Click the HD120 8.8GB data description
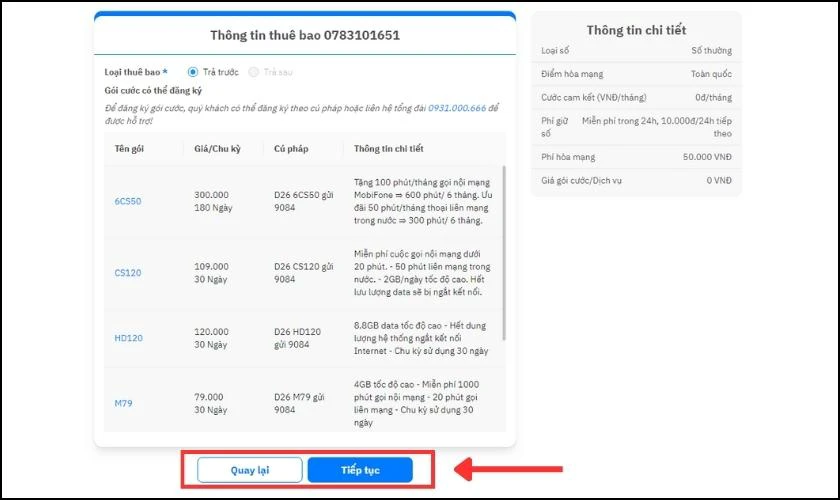 pos(421,338)
